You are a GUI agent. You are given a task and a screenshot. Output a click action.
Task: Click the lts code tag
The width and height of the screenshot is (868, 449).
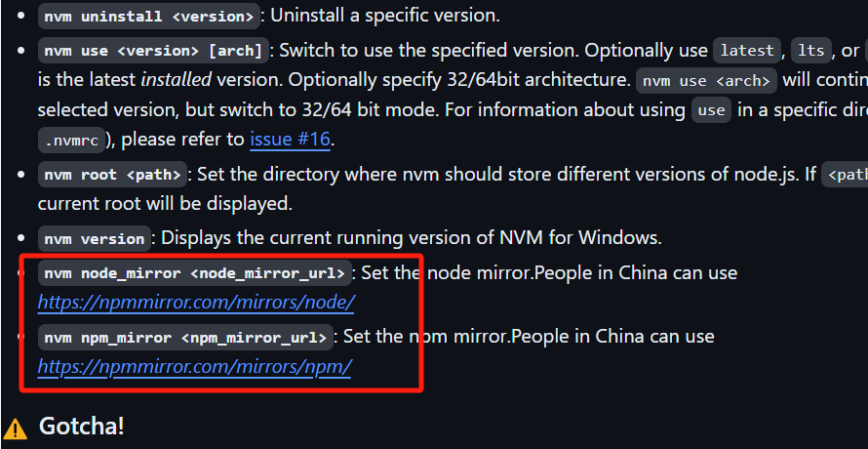pos(811,51)
